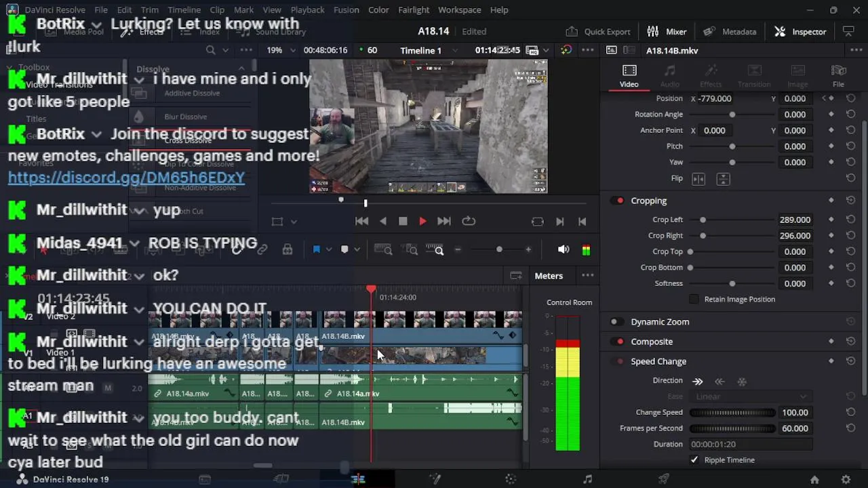Image resolution: width=868 pixels, height=488 pixels.
Task: Reset the Crop Left value
Action: click(x=850, y=220)
